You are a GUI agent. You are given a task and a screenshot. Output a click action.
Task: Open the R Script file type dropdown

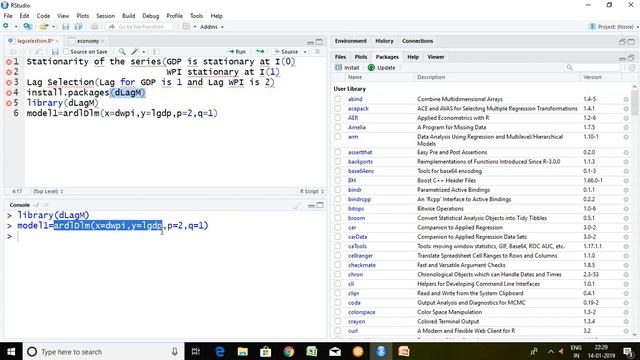[x=312, y=191]
